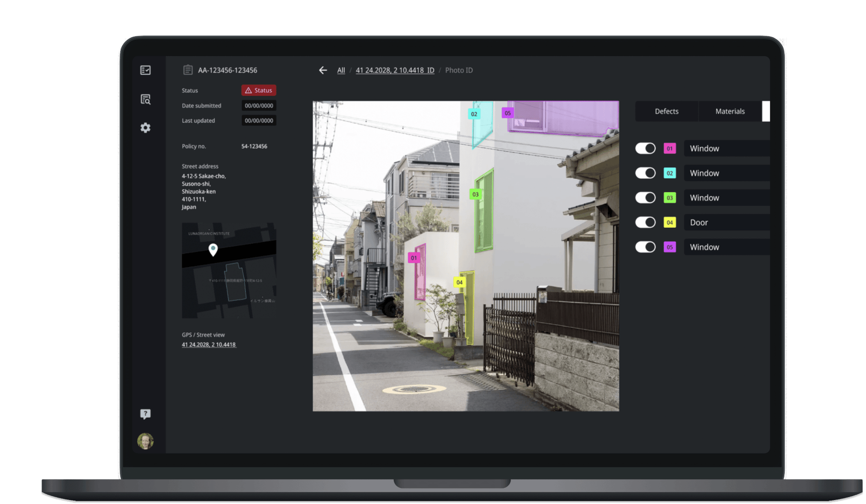
Task: Open the help question-mark icon
Action: [x=145, y=414]
